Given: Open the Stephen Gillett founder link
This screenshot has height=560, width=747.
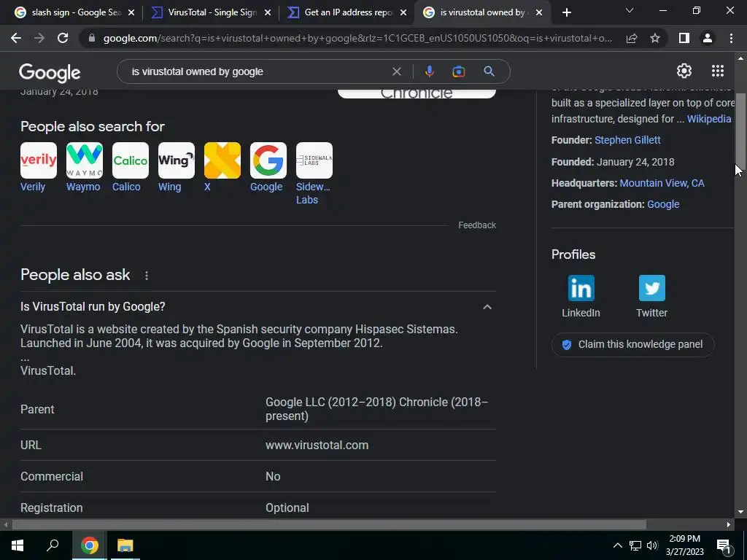Looking at the screenshot, I should coord(627,140).
